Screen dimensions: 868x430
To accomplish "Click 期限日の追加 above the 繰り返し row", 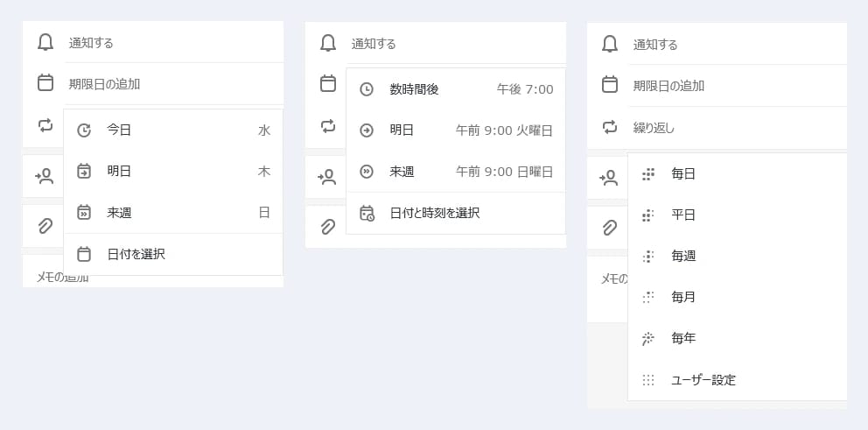I will [668, 86].
